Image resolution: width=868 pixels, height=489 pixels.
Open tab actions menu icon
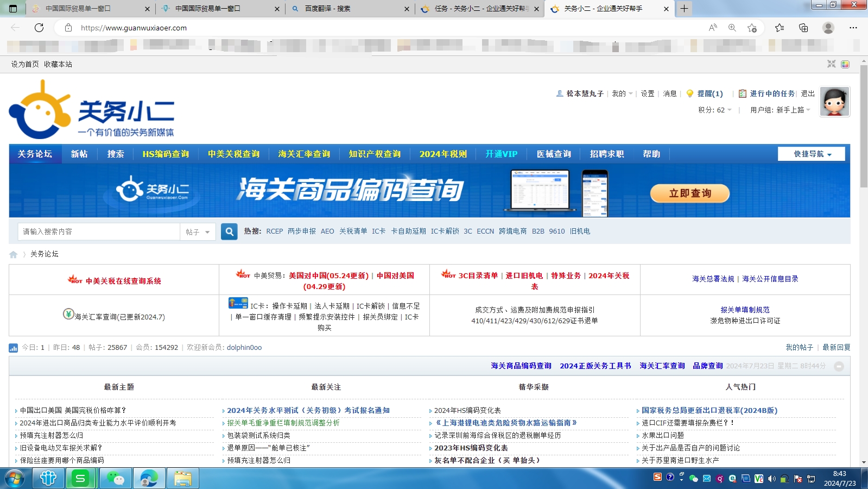(14, 9)
